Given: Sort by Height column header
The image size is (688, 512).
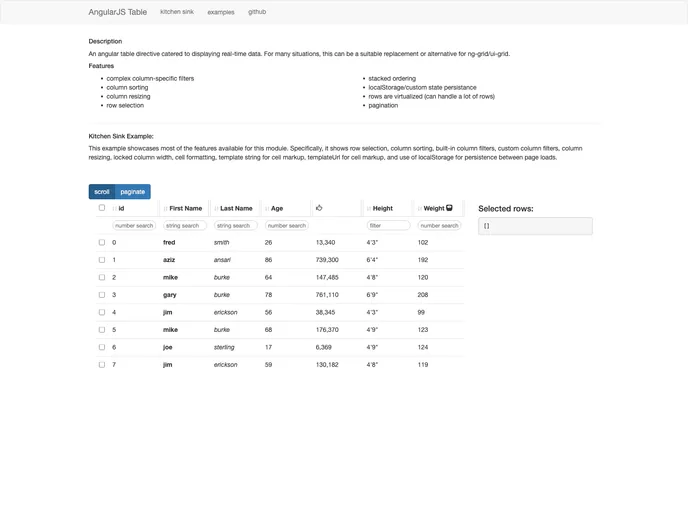Looking at the screenshot, I should pos(383,208).
